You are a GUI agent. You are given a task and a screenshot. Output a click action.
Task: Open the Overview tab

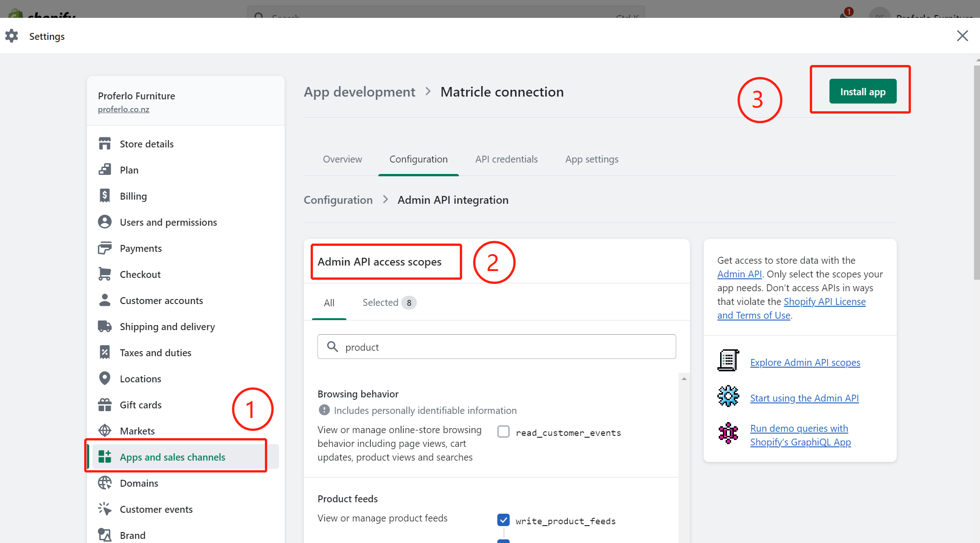(342, 159)
